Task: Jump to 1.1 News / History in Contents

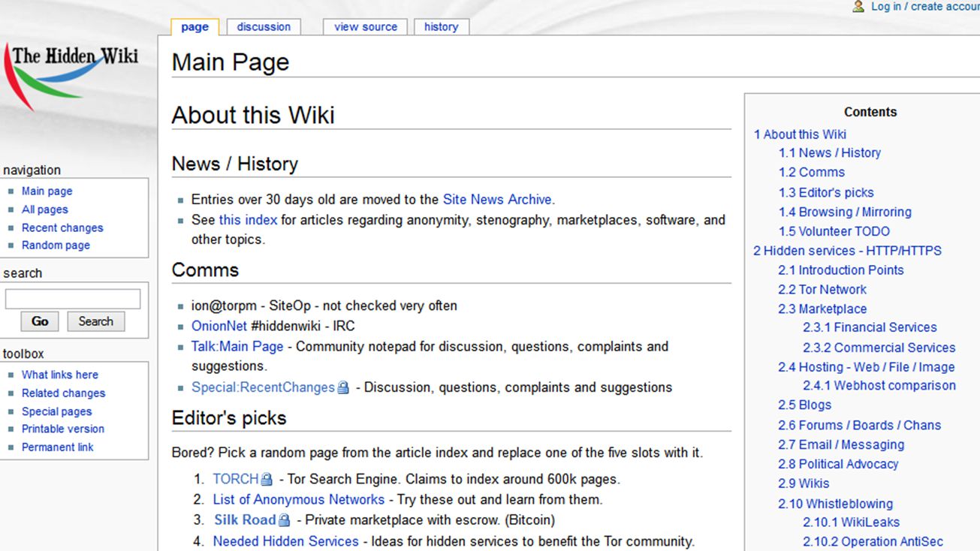Action: point(829,153)
